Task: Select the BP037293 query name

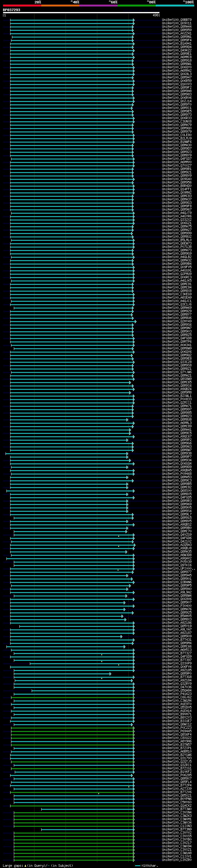Action: point(11,10)
